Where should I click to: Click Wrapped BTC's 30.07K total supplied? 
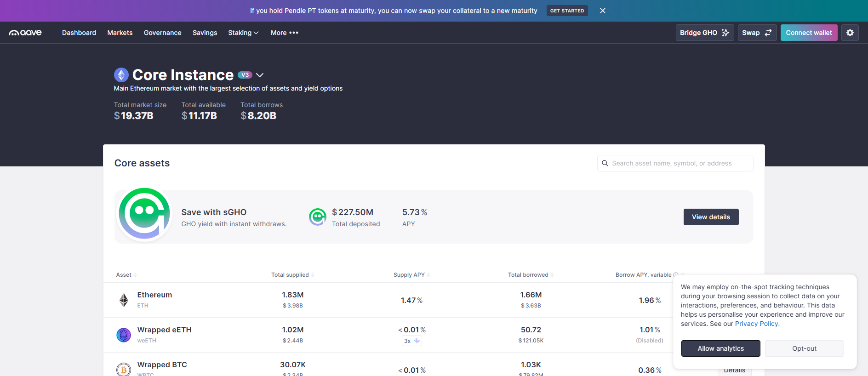[293, 365]
